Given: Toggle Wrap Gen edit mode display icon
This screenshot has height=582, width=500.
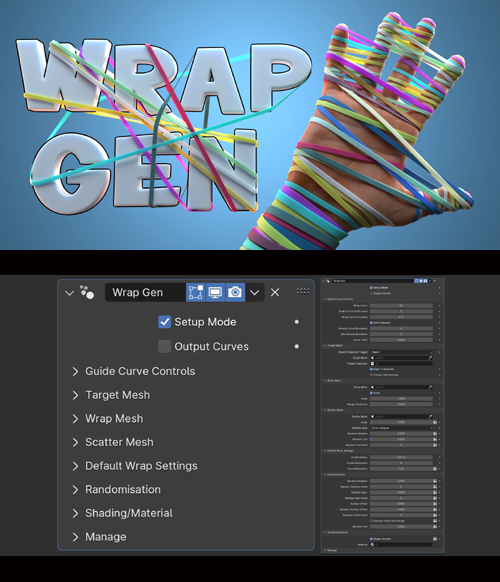Looking at the screenshot, I should (x=196, y=292).
